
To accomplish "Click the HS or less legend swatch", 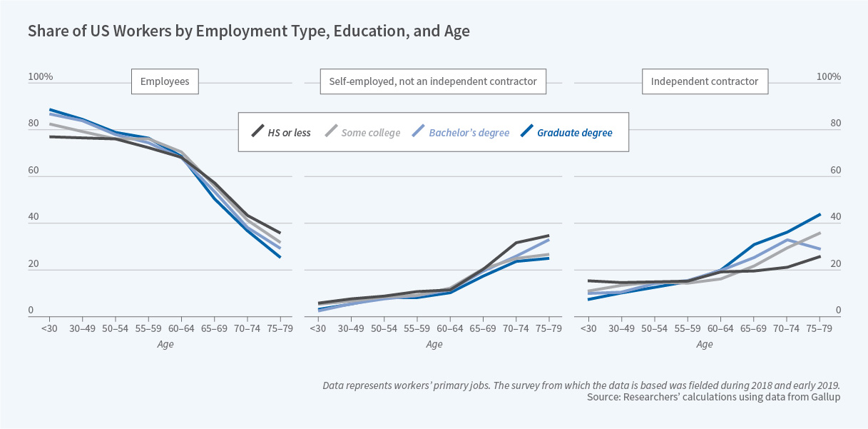I will (258, 132).
